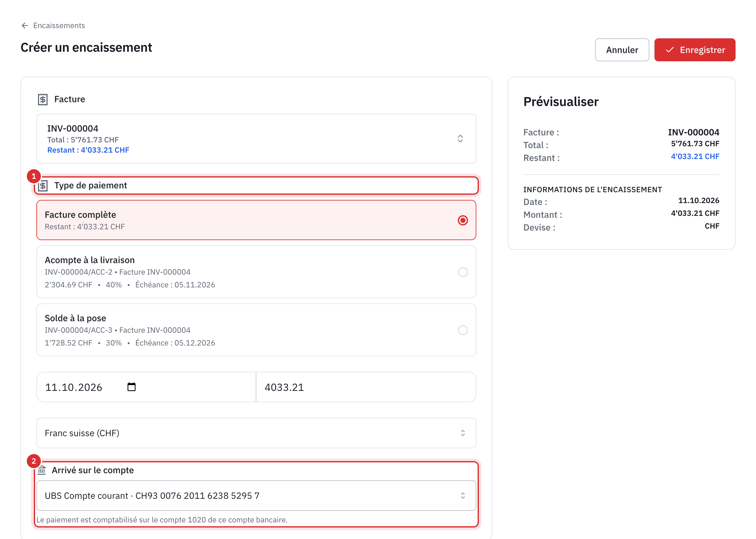This screenshot has height=539, width=756.
Task: Click the receipt icon beside Facture
Action: click(43, 99)
